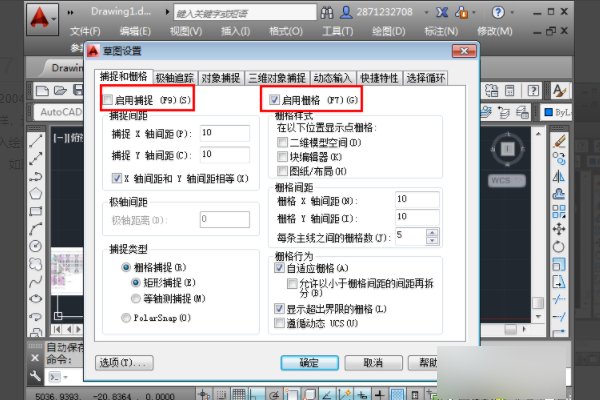Switch to the 动态输入 tab
Image resolution: width=600 pixels, height=400 pixels.
click(333, 78)
